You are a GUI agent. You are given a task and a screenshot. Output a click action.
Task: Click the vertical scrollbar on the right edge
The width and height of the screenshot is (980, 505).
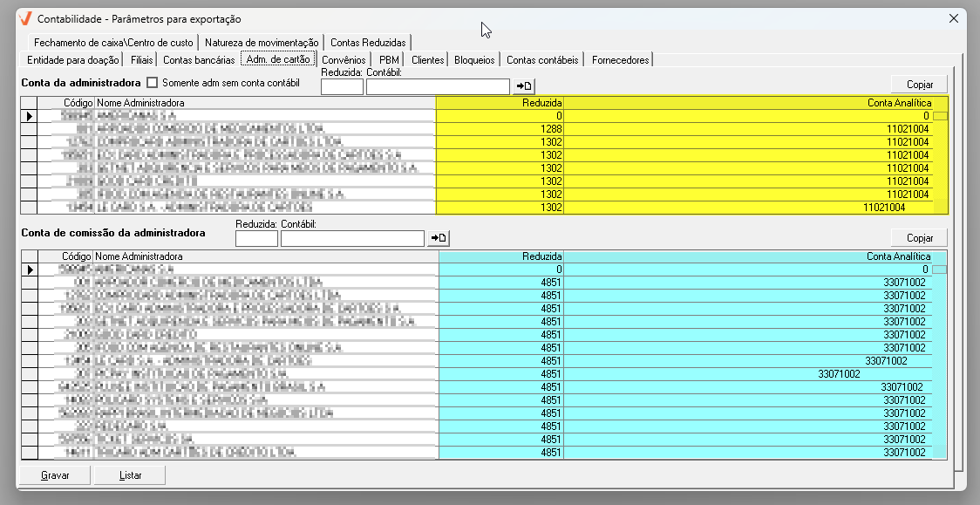(x=958, y=262)
